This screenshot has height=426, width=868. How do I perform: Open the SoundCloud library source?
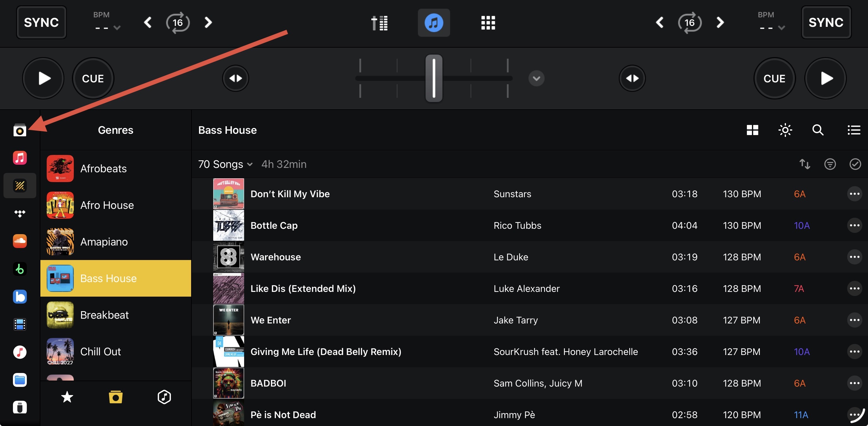20,241
